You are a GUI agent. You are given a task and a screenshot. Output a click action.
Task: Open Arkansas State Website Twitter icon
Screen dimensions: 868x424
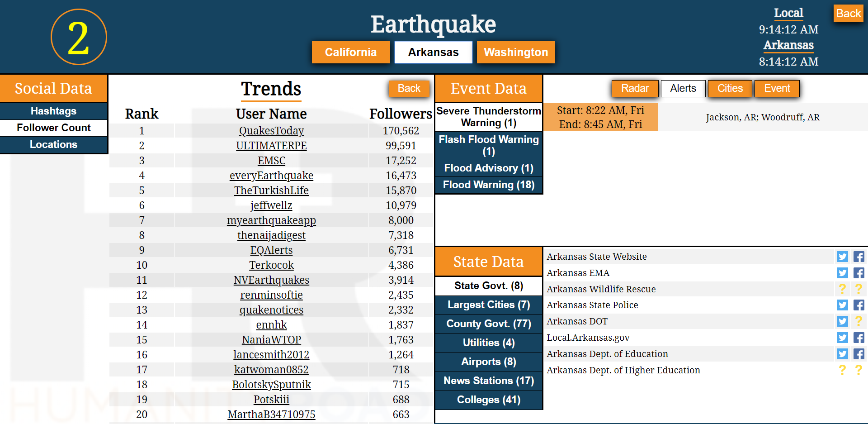tap(842, 257)
